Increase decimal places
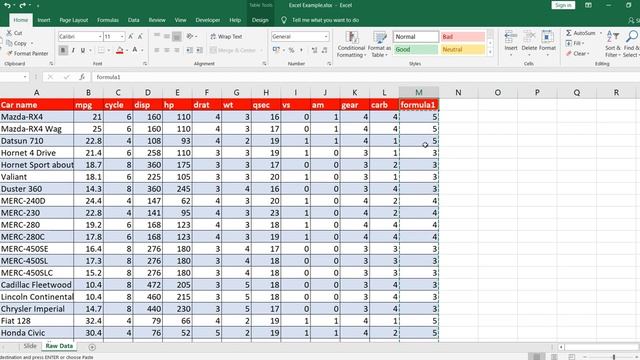Image resolution: width=640 pixels, height=360 pixels. [314, 50]
